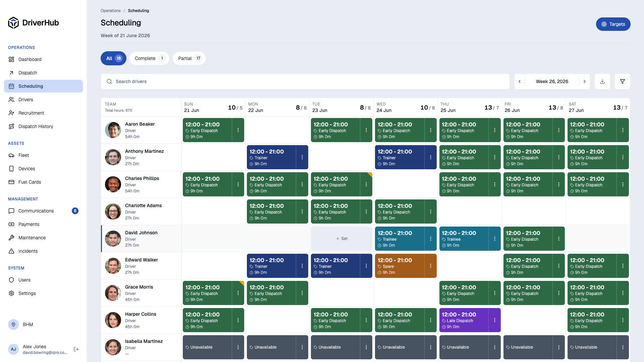Click the BHM location pin icon

(13, 324)
